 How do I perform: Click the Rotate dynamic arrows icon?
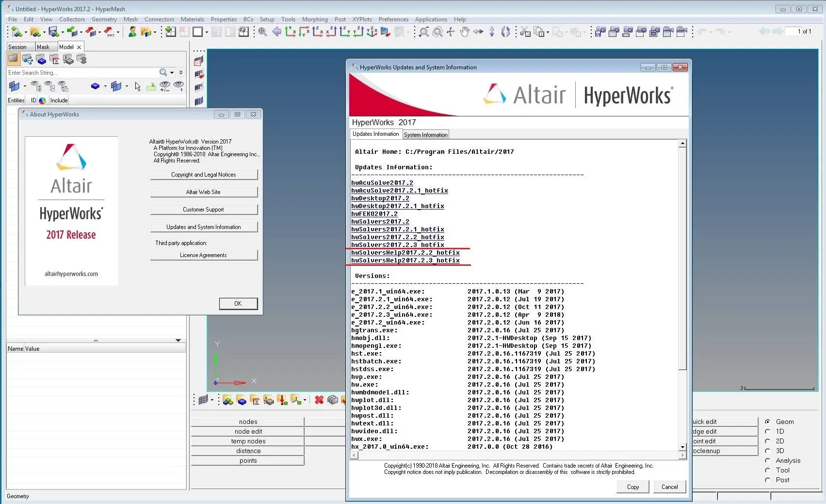(505, 32)
